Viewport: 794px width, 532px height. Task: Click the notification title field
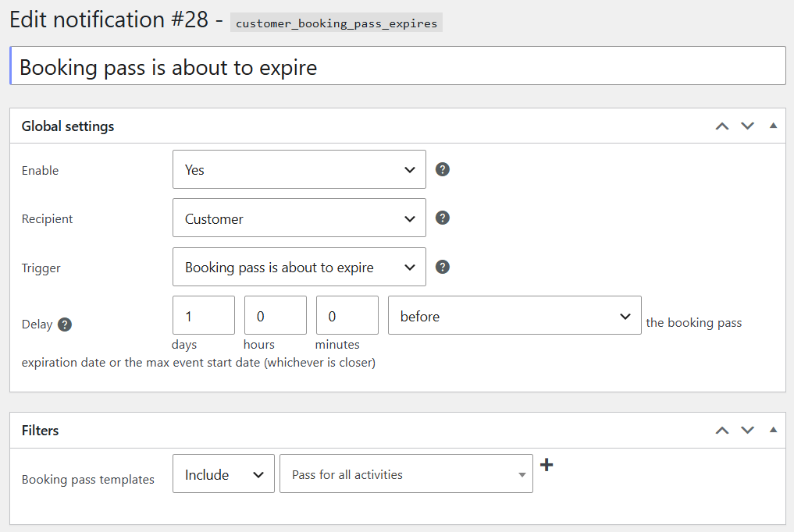coord(397,66)
